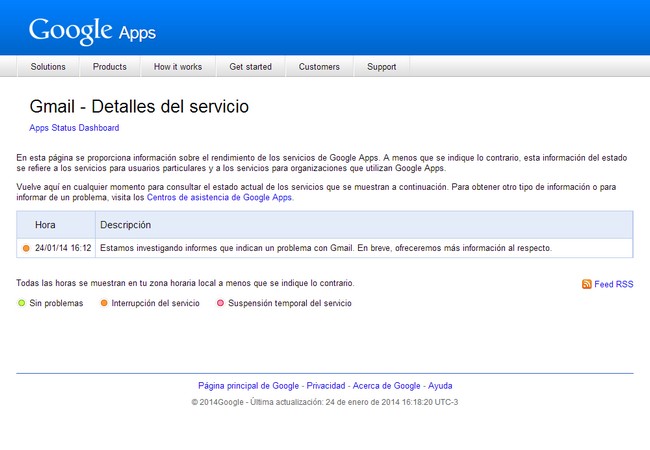Open the Solutions menu item
Viewport: 650px width, 450px height.
(x=48, y=67)
